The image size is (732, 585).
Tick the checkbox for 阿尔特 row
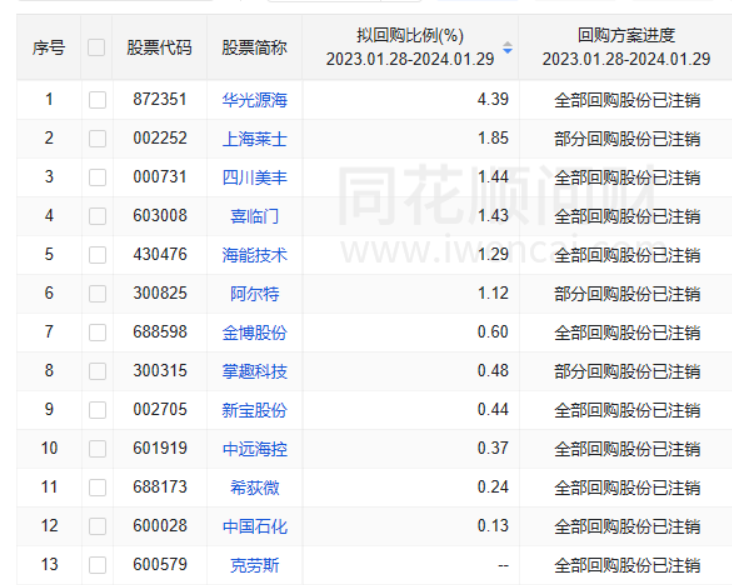pos(97,294)
